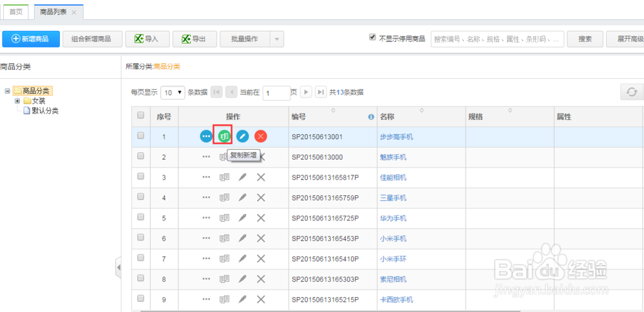Click the 导出 button

[194, 39]
